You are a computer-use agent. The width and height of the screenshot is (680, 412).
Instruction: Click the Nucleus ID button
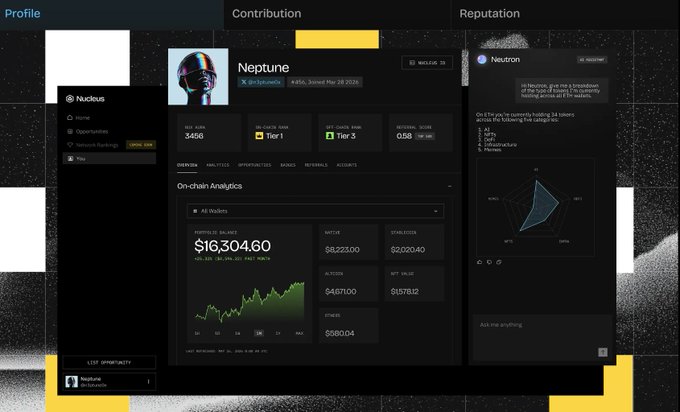427,63
